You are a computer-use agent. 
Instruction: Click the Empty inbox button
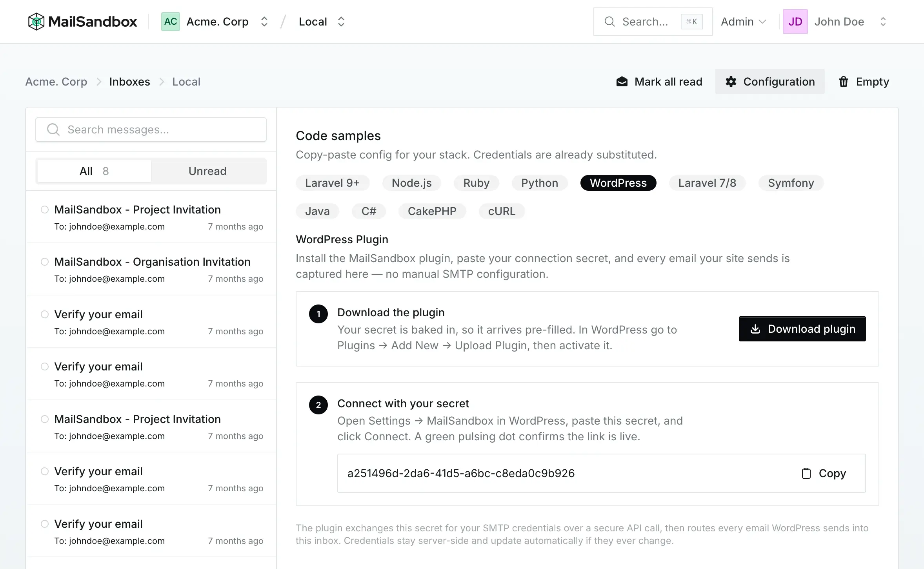pyautogui.click(x=864, y=82)
